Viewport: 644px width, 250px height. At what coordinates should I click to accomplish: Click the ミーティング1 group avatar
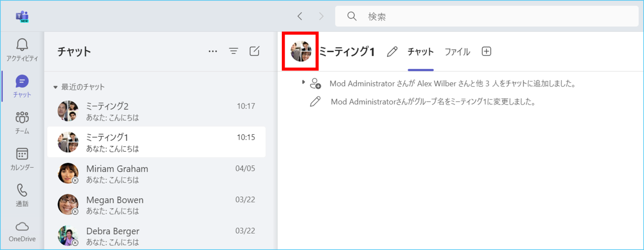coord(301,51)
